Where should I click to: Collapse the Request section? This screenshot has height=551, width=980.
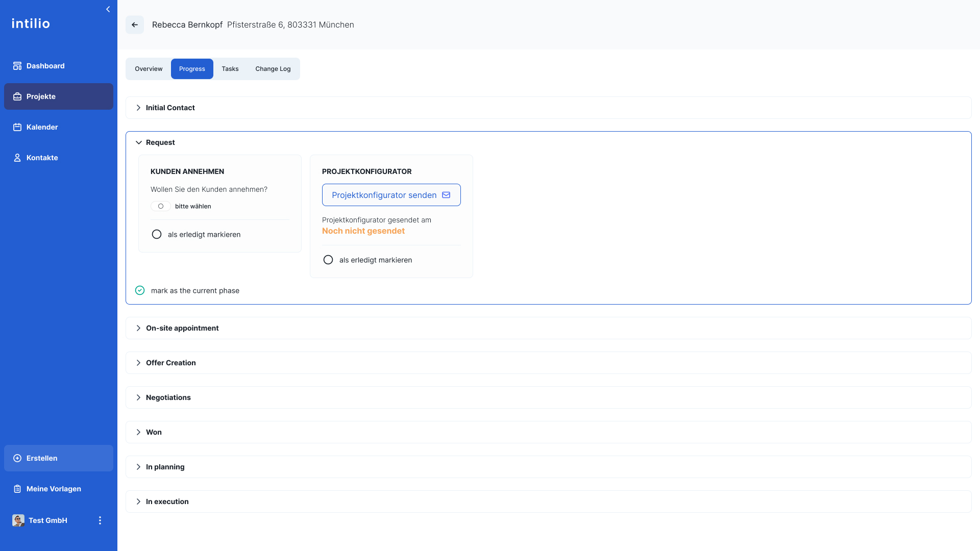tap(138, 142)
